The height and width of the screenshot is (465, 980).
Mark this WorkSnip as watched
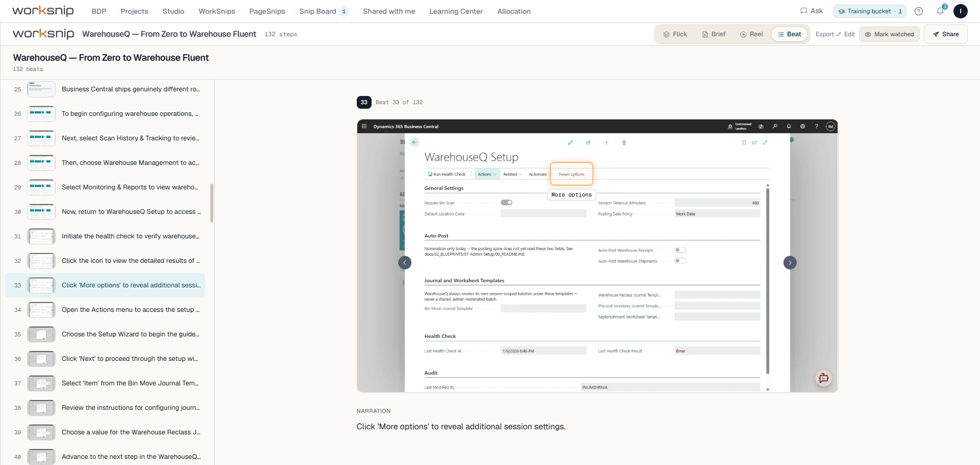point(889,34)
